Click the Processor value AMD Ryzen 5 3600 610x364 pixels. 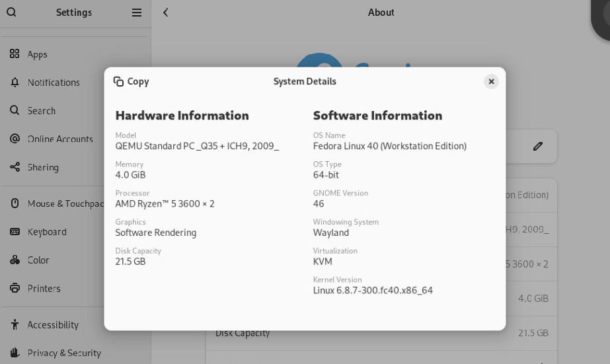click(x=165, y=203)
